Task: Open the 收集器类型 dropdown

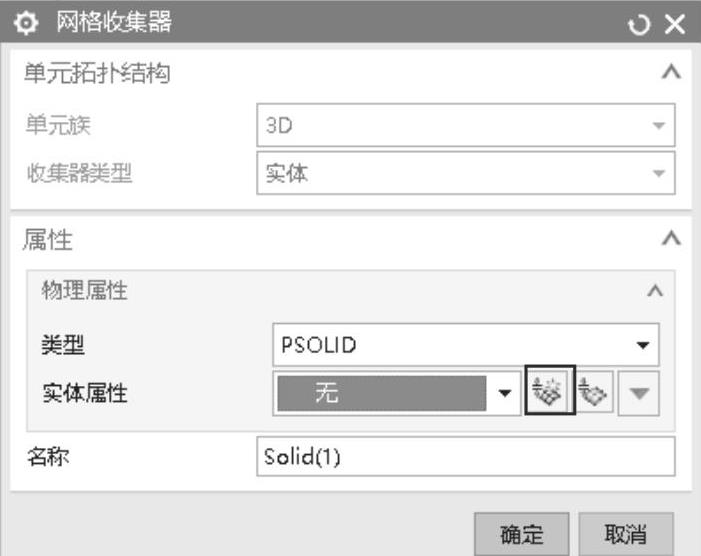Action: 465,173
